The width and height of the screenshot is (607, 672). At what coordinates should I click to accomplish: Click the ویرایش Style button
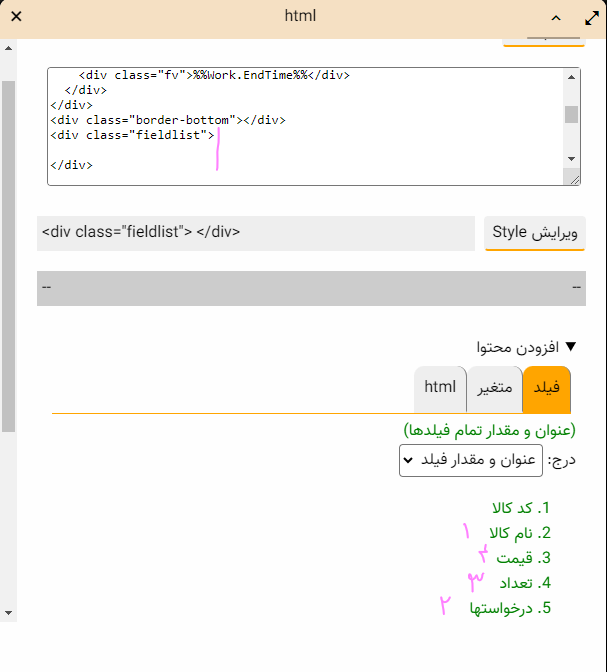[x=535, y=233]
